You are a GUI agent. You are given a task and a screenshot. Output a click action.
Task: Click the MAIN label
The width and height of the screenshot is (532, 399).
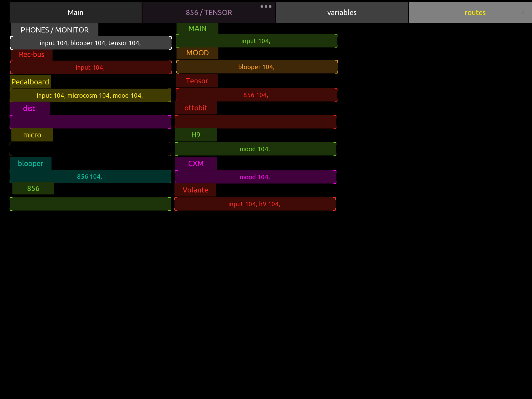(x=197, y=29)
